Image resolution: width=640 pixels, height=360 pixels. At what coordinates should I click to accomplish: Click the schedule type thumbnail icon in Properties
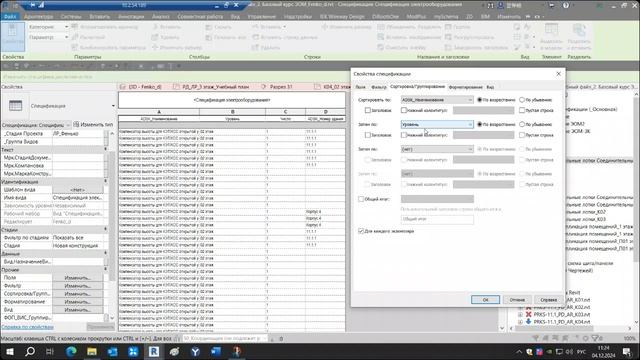(x=16, y=106)
